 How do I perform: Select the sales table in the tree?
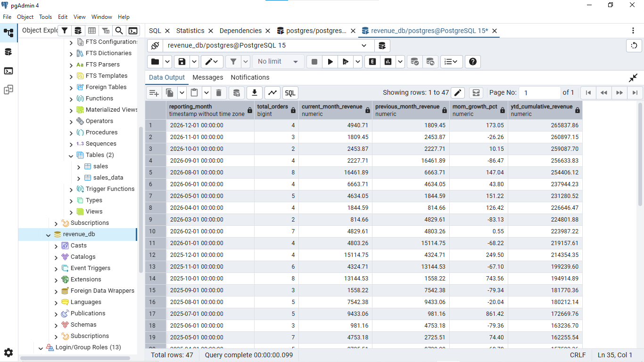(100, 166)
